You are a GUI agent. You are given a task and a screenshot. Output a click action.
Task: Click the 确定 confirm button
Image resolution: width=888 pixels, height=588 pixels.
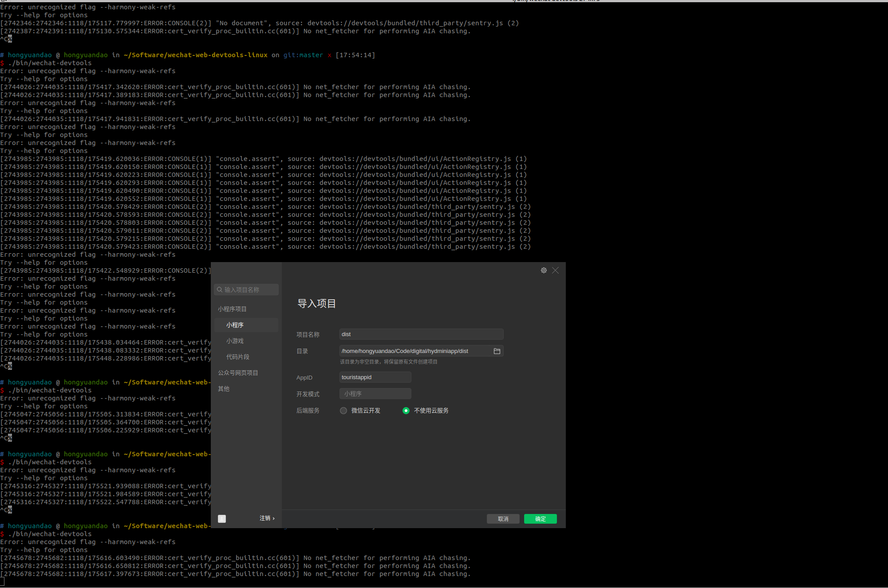(540, 519)
